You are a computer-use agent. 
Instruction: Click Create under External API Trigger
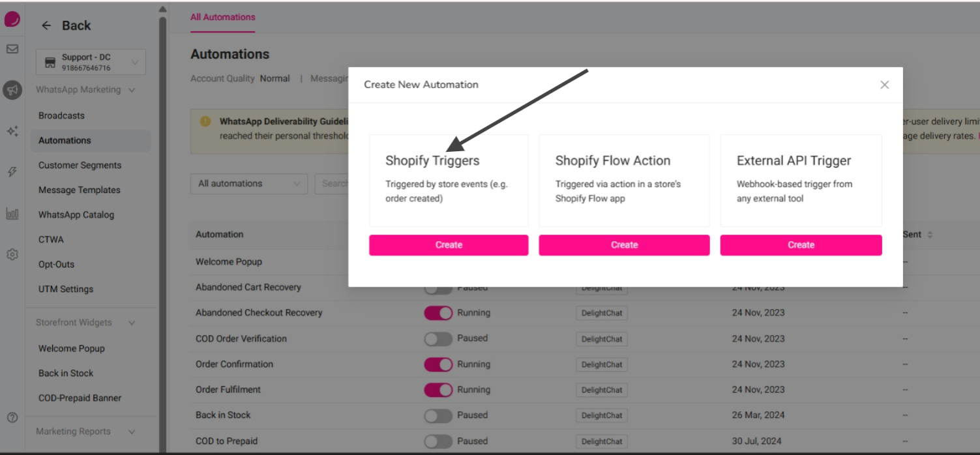coord(801,245)
